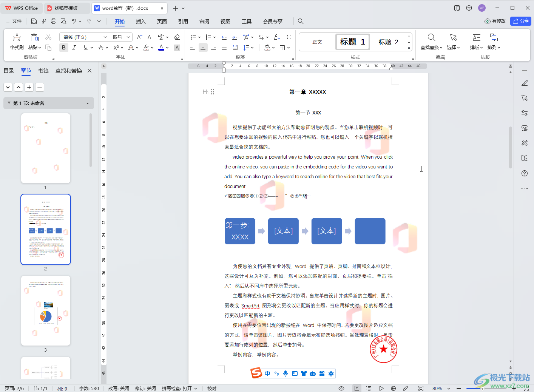The height and width of the screenshot is (392, 534).
Task: Open the help icon in right sidebar
Action: click(525, 173)
